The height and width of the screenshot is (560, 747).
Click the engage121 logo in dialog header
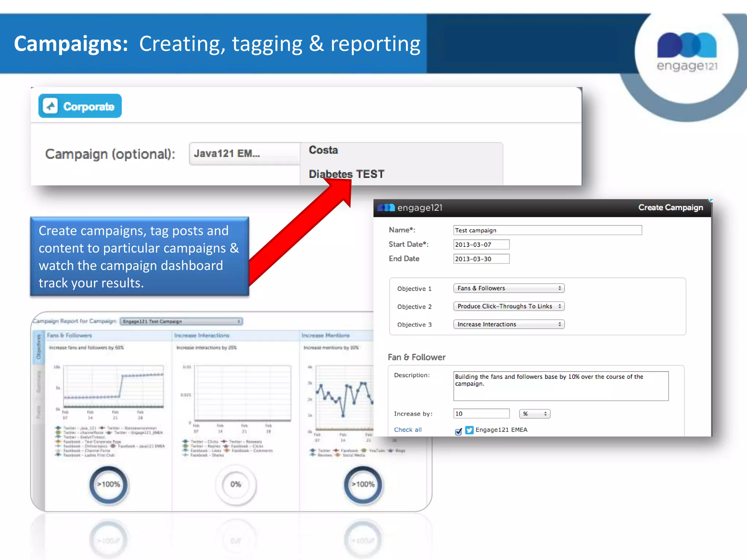(410, 208)
